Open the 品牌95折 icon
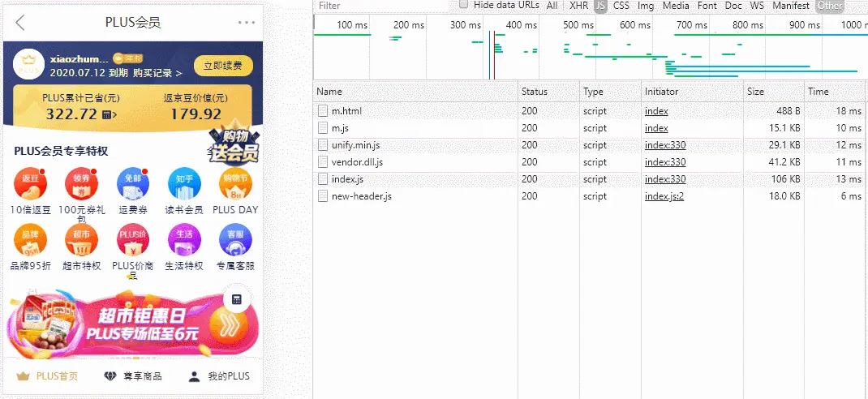 click(x=31, y=239)
